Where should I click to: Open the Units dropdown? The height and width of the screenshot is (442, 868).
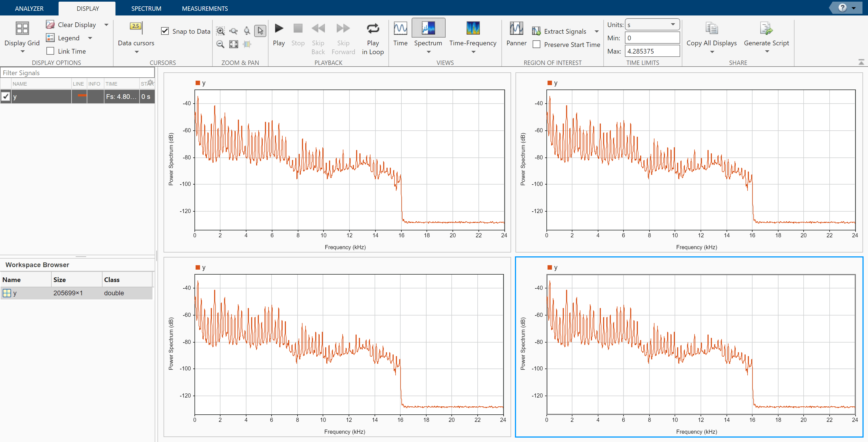pos(672,24)
